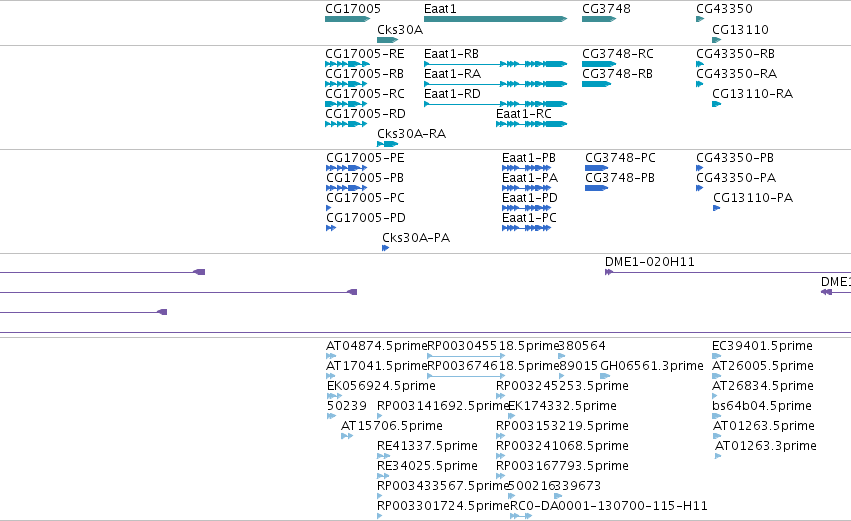The image size is (851, 521).
Task: Select the 50239 feature label
Action: (x=347, y=406)
